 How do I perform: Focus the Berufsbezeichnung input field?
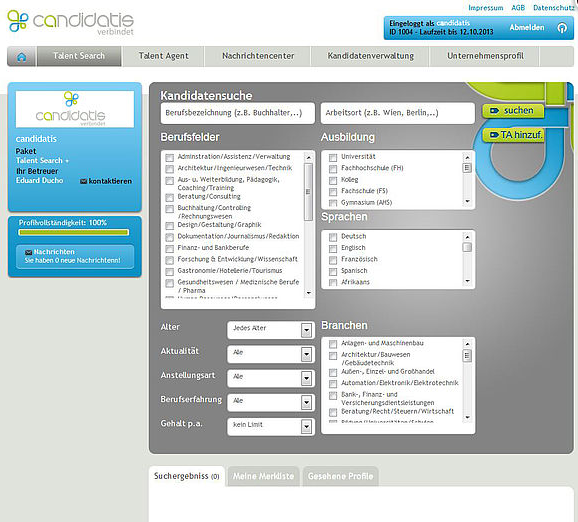[x=238, y=113]
